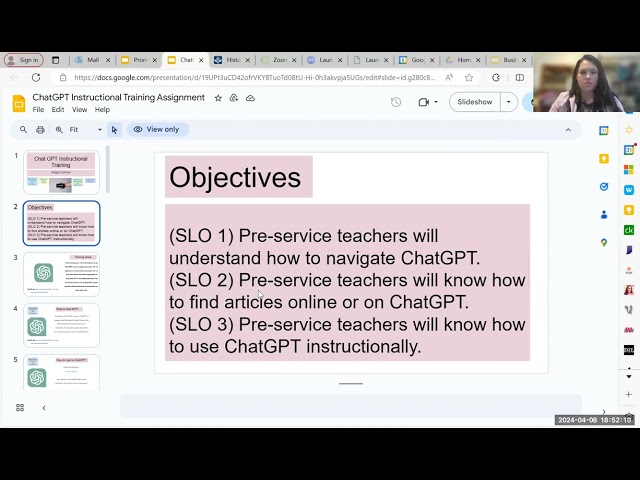
Task: Print the presentation with printer icon
Action: click(x=40, y=130)
